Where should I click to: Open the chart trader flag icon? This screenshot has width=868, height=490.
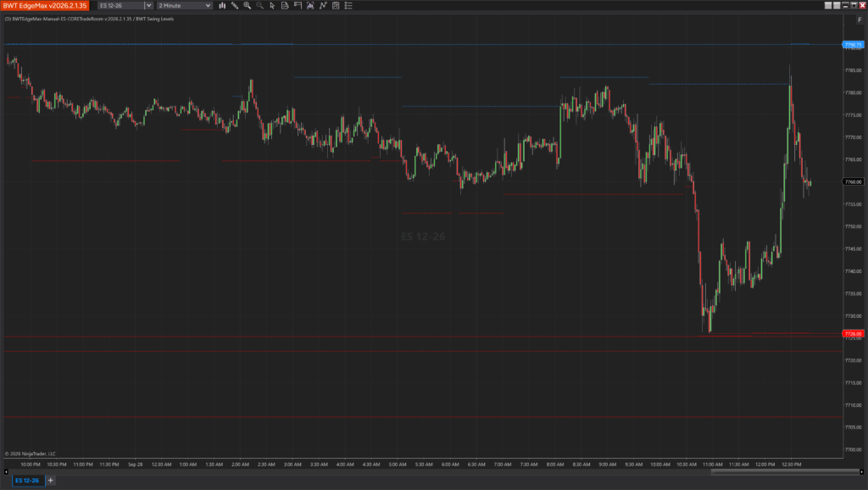(298, 6)
